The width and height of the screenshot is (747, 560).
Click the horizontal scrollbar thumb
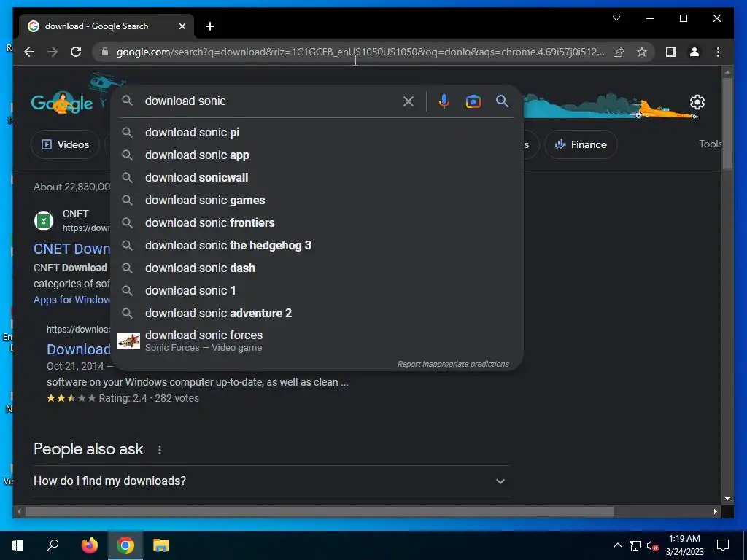point(320,512)
